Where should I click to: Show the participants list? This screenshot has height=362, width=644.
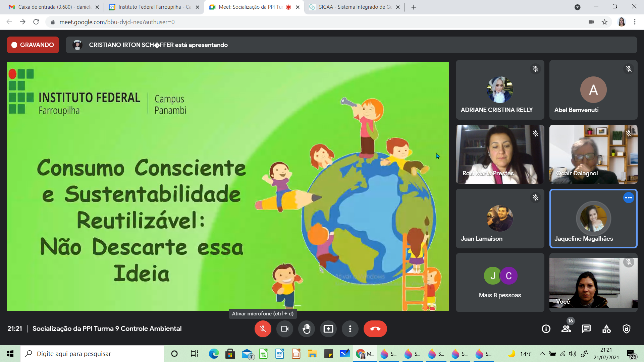click(566, 329)
